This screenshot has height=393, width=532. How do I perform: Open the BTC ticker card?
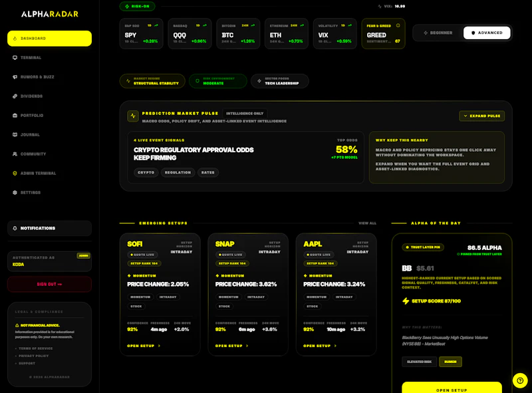click(x=238, y=34)
